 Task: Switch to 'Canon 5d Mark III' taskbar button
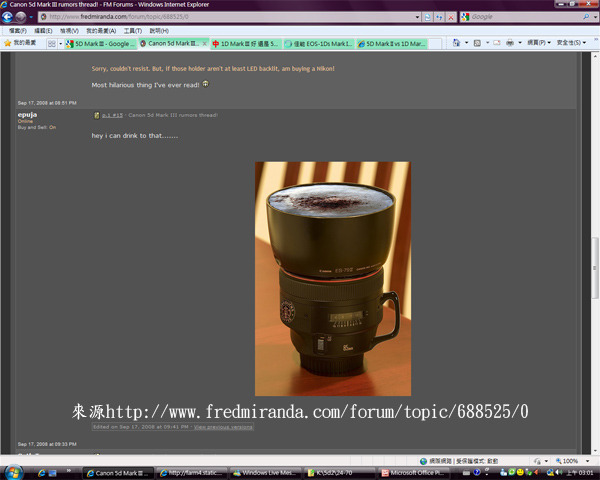pyautogui.click(x=119, y=473)
